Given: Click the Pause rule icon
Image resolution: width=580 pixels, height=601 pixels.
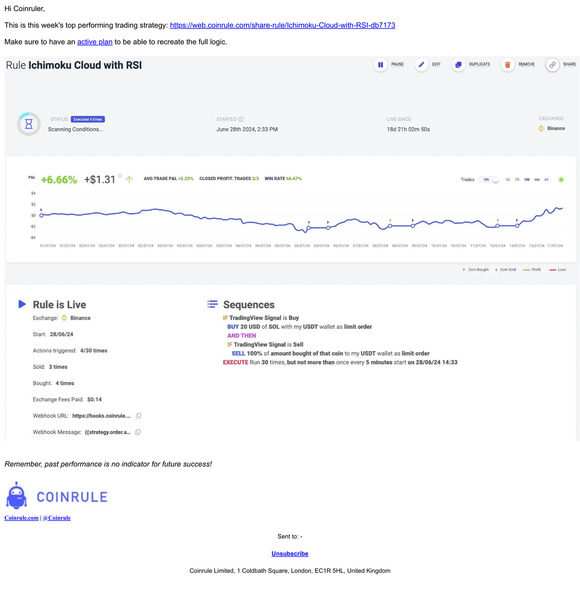Looking at the screenshot, I should click(380, 65).
